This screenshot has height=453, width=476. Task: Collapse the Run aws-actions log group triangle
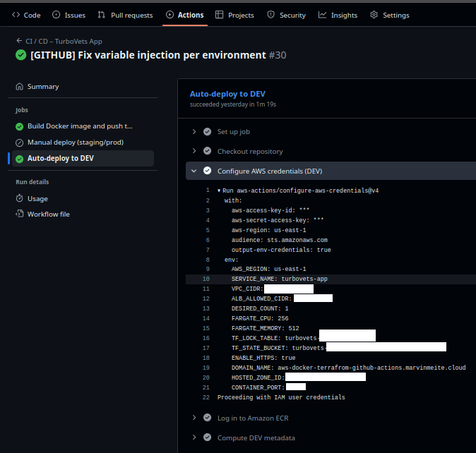220,191
